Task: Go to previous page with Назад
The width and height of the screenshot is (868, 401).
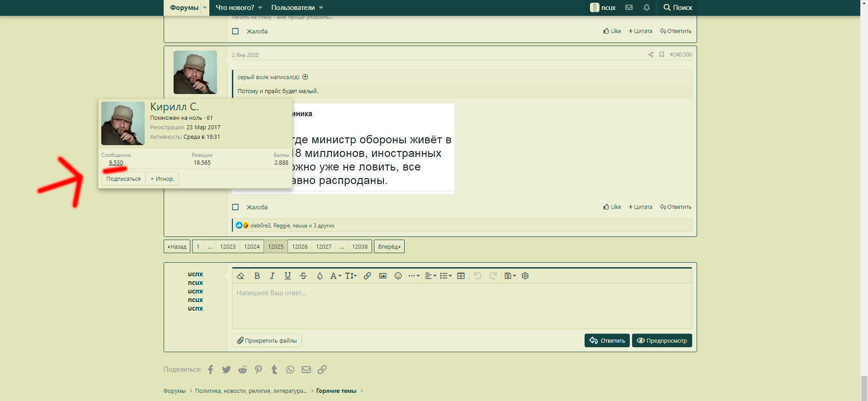Action: (x=177, y=246)
